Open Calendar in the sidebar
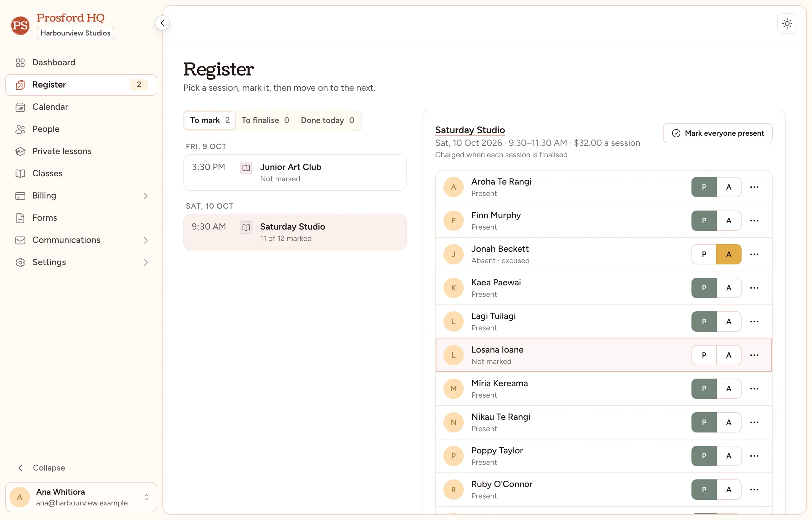 click(81, 107)
